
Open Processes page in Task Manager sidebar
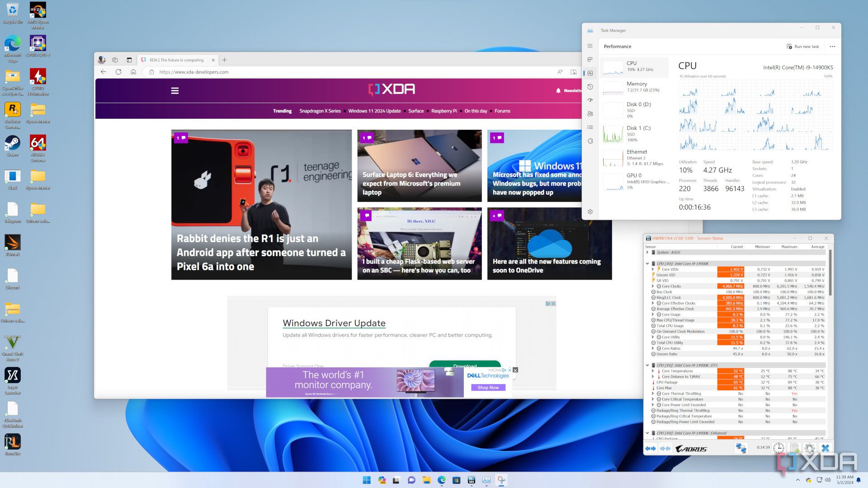coord(590,60)
